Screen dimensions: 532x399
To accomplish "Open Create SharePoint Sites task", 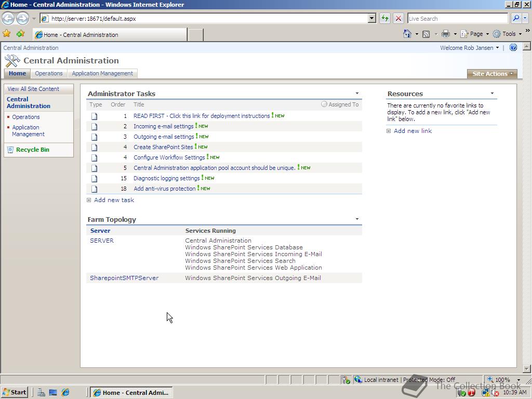I will 163,147.
